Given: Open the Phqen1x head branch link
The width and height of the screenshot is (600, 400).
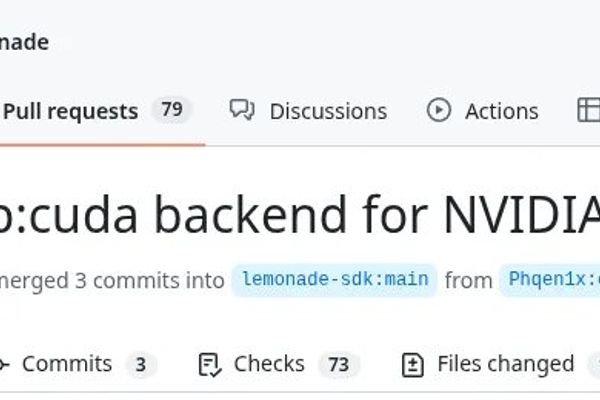Looking at the screenshot, I should 550,280.
